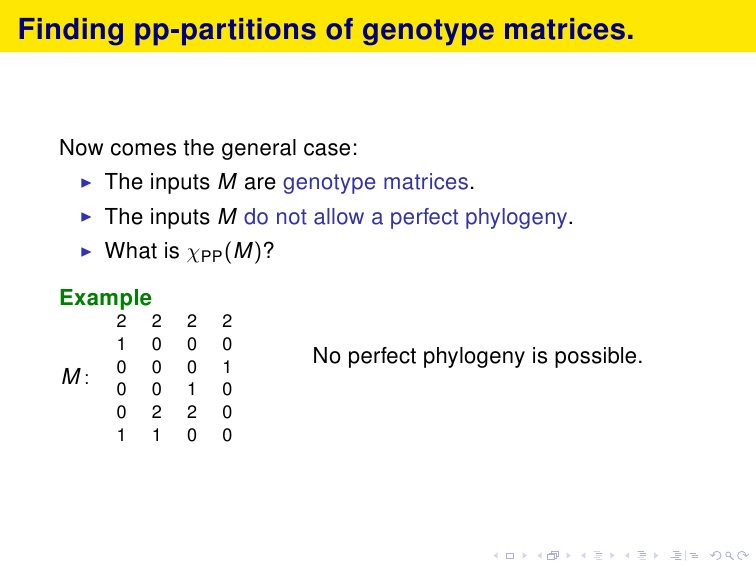The width and height of the screenshot is (756, 567).
Task: Click the subsection navigation lines icon
Action: point(598,555)
